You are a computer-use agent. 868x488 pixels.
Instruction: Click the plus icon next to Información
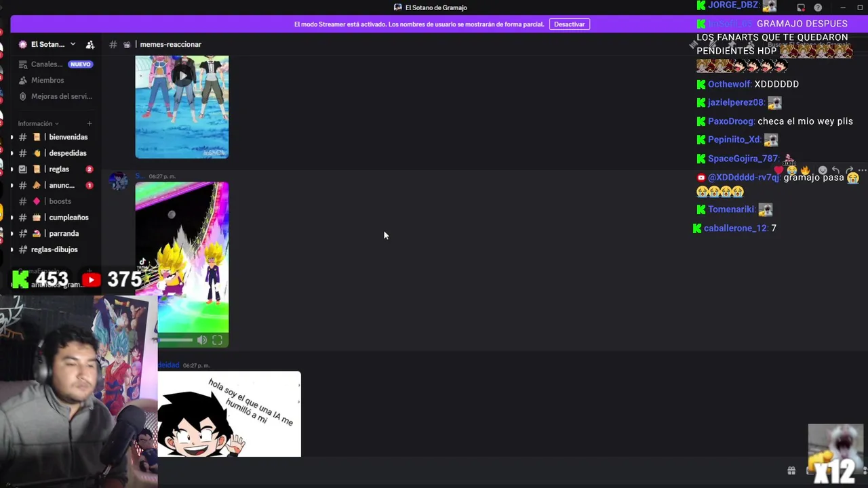pos(89,123)
